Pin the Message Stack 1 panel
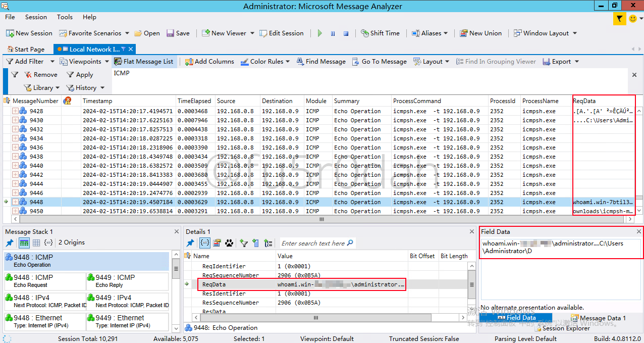The width and height of the screenshot is (644, 343). [x=9, y=242]
